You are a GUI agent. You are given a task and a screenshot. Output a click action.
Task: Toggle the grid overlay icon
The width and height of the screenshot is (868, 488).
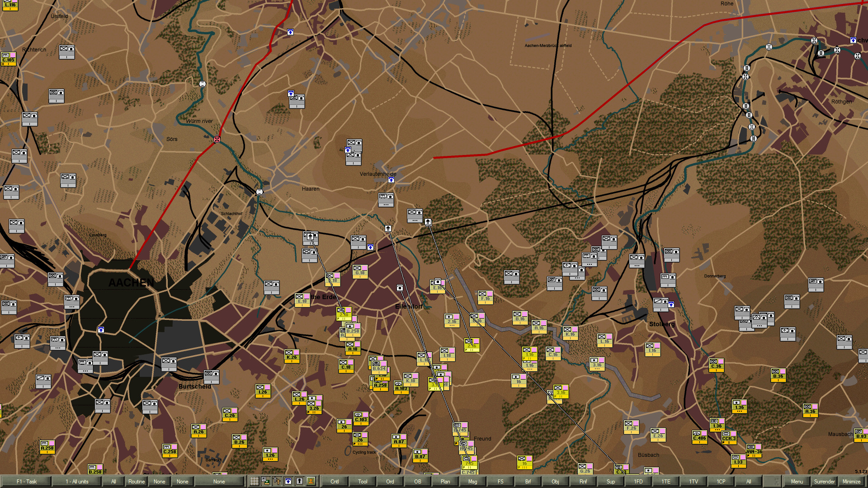point(254,482)
